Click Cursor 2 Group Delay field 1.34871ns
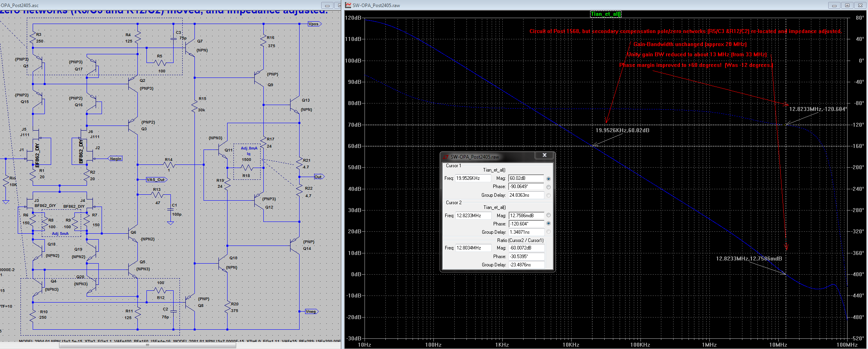The height and width of the screenshot is (349, 868). pos(526,232)
